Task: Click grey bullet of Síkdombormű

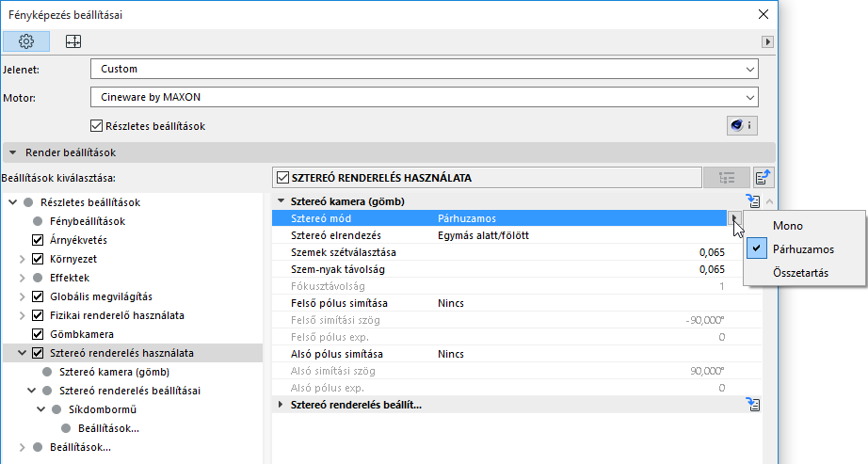Action: click(x=56, y=409)
